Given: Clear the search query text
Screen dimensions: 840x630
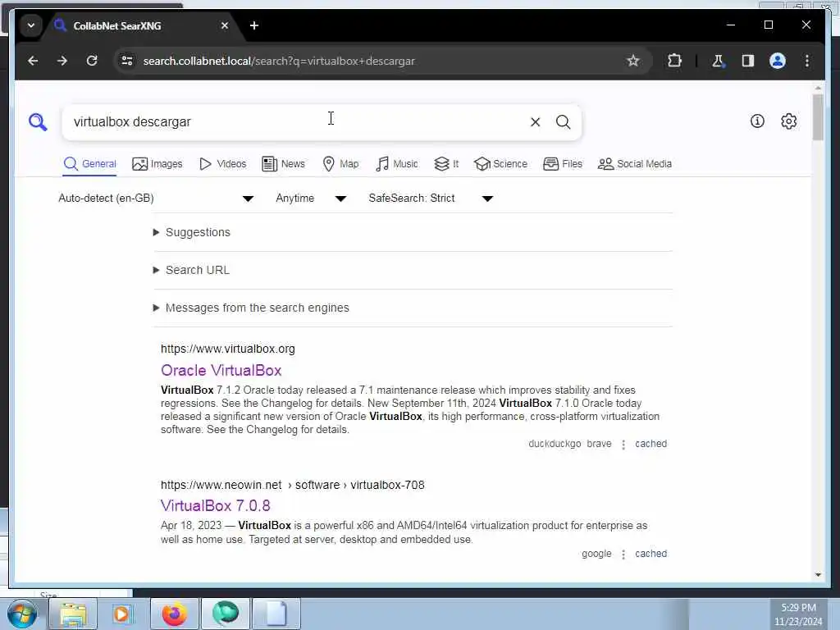Looking at the screenshot, I should pos(535,122).
